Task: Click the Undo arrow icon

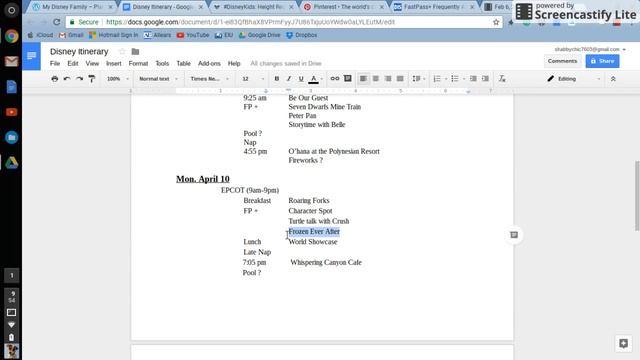Action: [x=67, y=79]
